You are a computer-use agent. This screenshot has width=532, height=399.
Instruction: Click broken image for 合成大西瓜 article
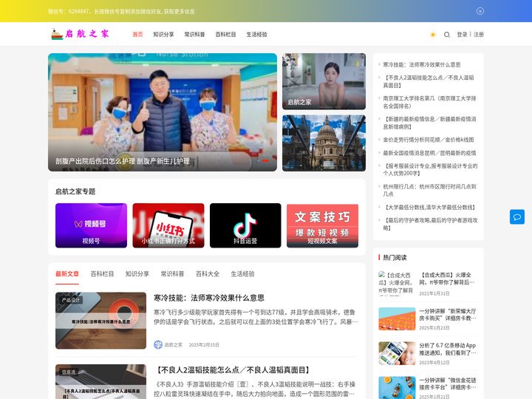(x=397, y=283)
